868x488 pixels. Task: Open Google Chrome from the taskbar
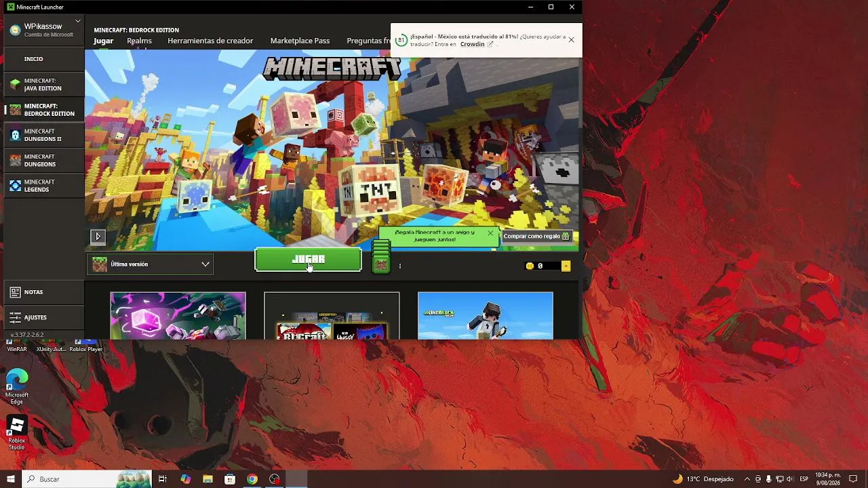click(252, 479)
